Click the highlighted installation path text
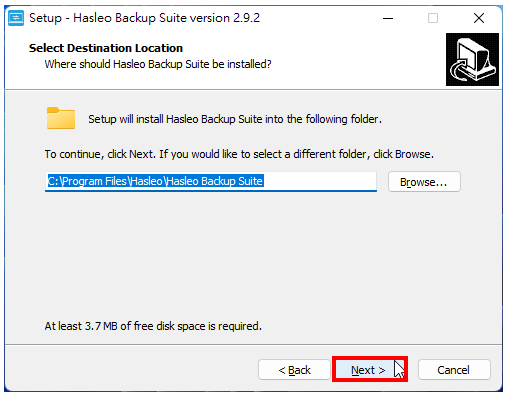The image size is (511, 398). click(155, 181)
